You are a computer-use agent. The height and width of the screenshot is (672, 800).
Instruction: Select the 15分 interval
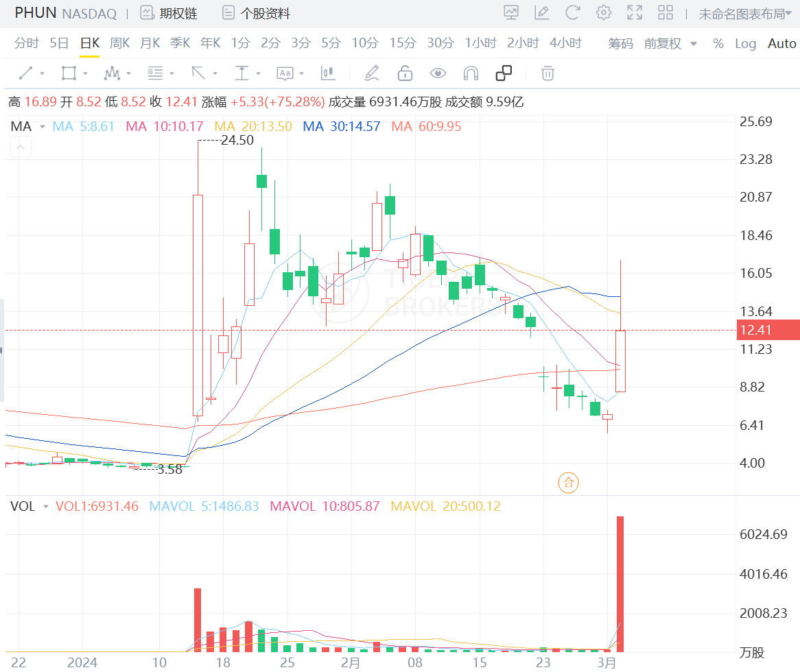(403, 43)
